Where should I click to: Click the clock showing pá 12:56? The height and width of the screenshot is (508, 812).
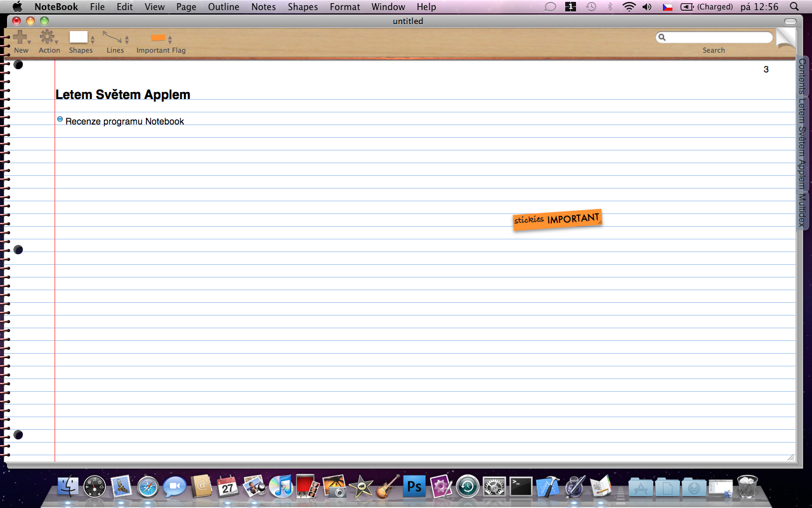click(759, 7)
